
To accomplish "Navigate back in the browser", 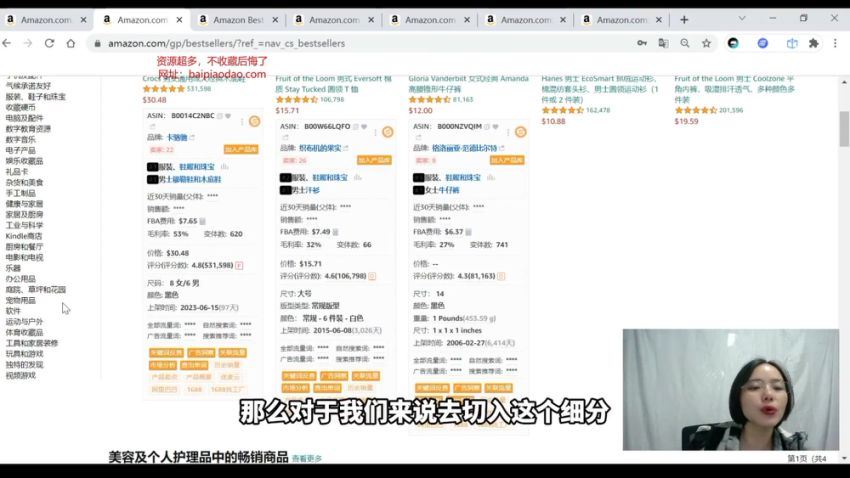I will pos(7,43).
